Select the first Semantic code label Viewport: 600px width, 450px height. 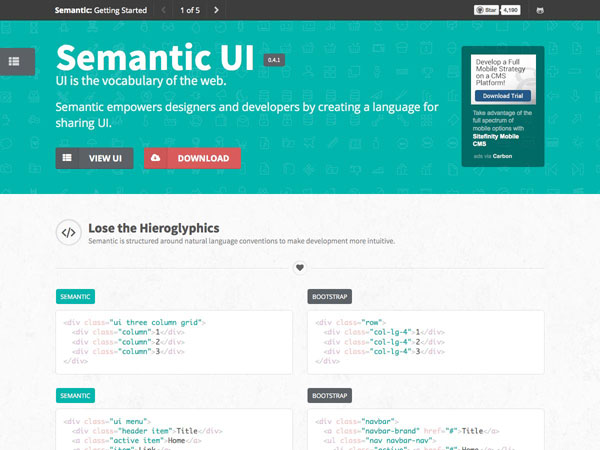(75, 297)
